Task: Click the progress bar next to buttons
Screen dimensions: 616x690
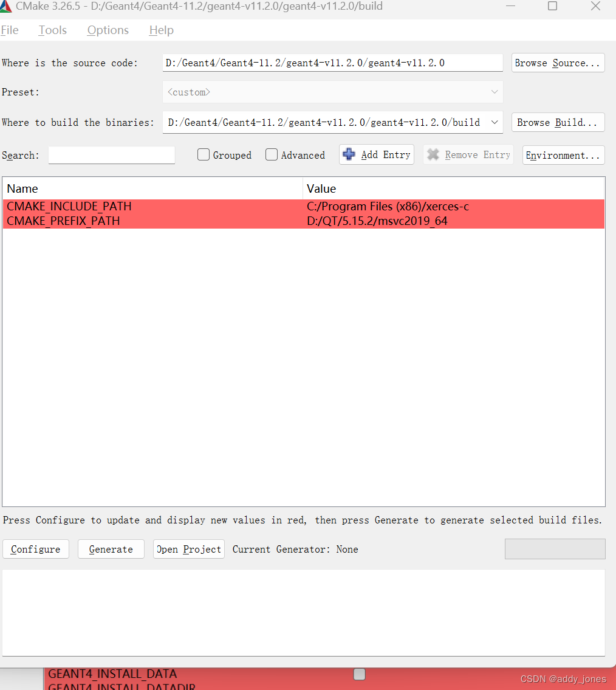Action: pos(555,549)
